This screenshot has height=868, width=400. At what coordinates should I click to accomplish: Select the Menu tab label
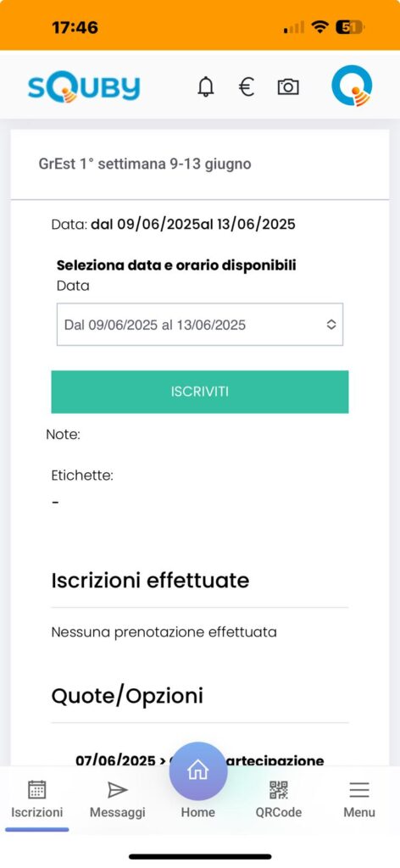359,813
